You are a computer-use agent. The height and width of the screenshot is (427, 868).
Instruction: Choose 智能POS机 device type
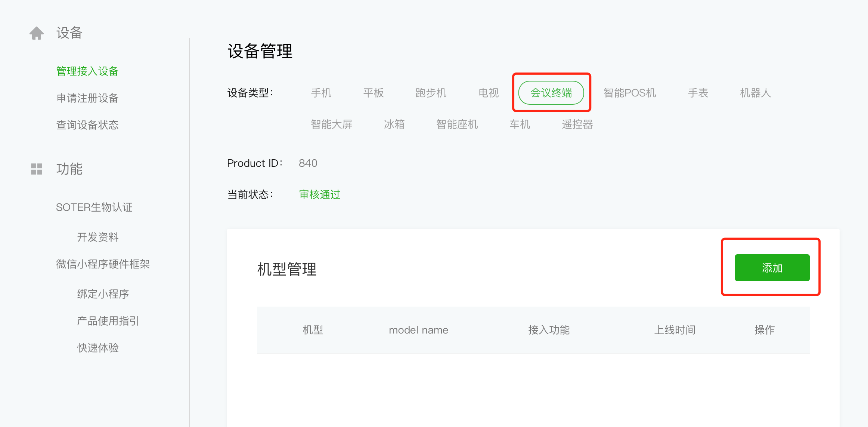[629, 93]
